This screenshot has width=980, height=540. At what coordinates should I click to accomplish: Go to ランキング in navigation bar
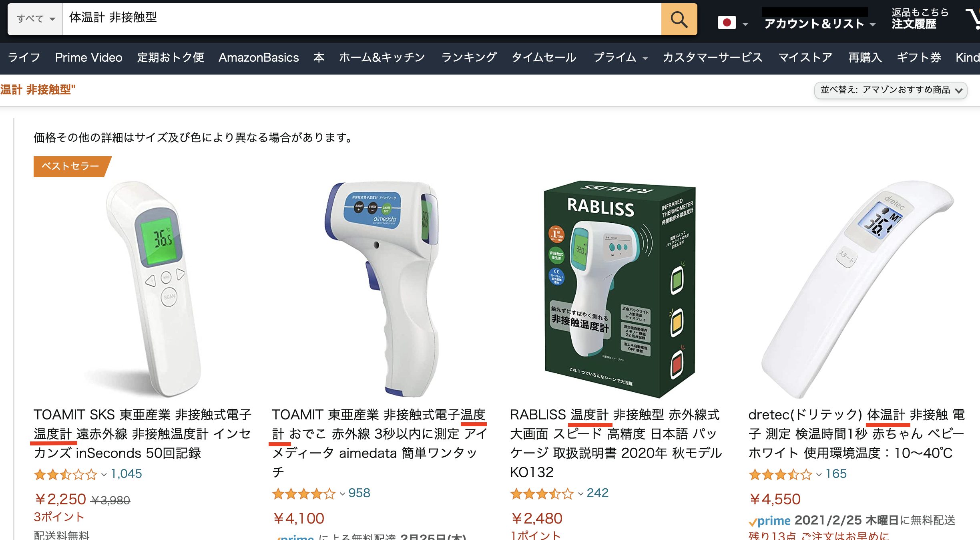[x=469, y=58]
